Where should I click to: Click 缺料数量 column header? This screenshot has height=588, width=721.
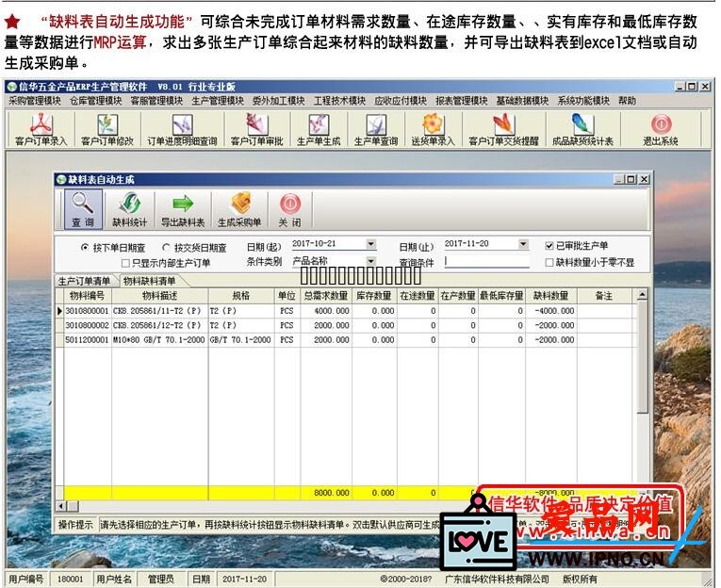[x=550, y=296]
